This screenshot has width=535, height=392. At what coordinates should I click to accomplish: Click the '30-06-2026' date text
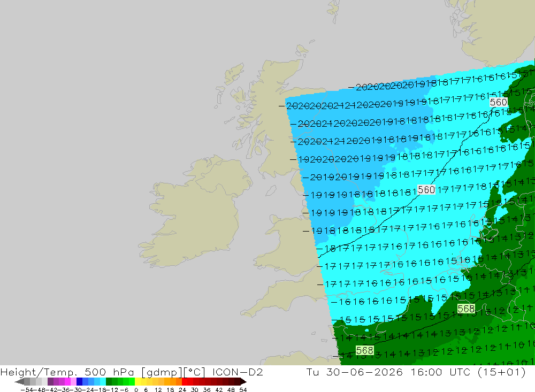tap(364, 372)
